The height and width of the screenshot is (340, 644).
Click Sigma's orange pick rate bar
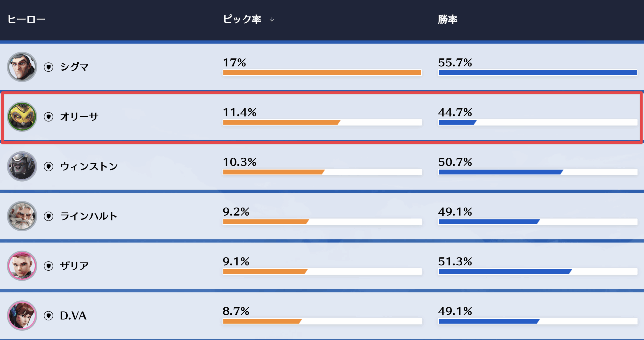[322, 73]
